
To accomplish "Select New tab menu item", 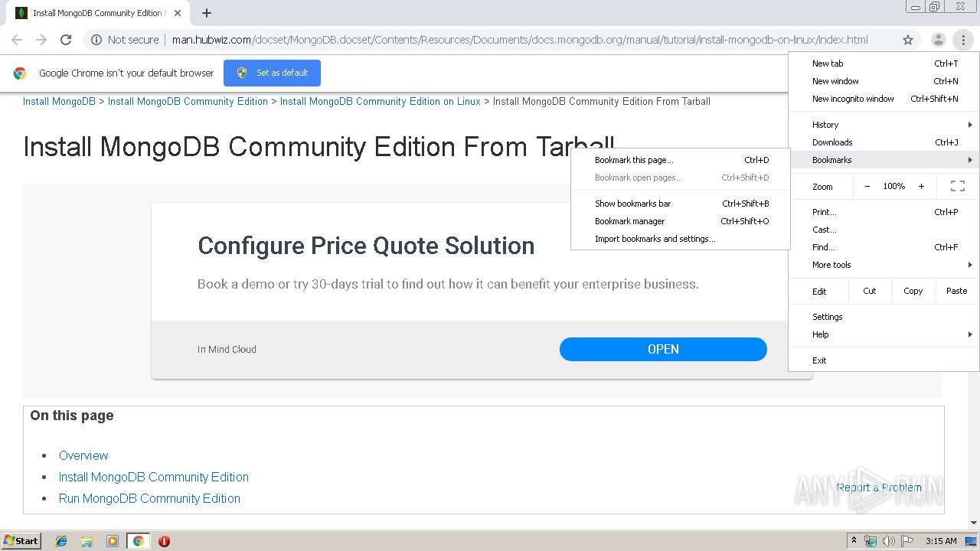I will [x=884, y=64].
